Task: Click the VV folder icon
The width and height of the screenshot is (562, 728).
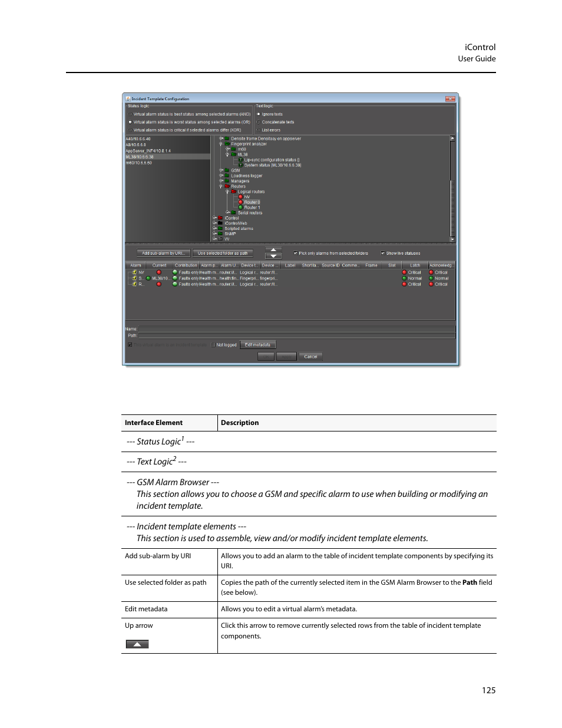Action: pos(220,239)
